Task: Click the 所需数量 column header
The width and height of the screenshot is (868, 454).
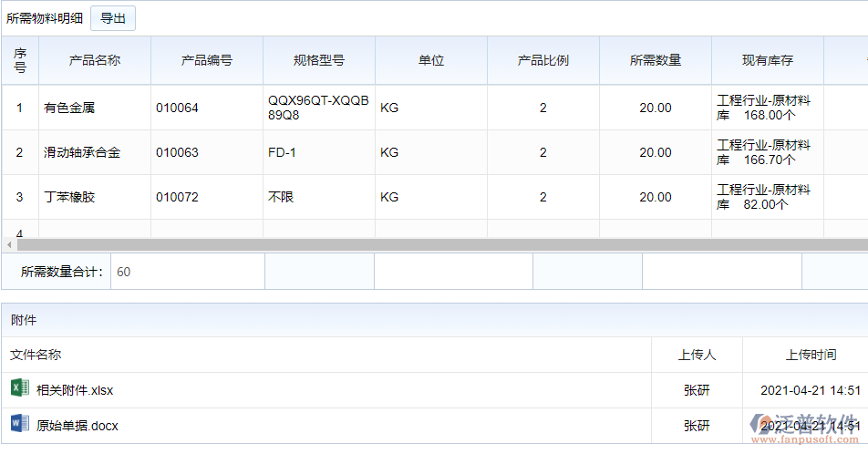Action: tap(656, 61)
